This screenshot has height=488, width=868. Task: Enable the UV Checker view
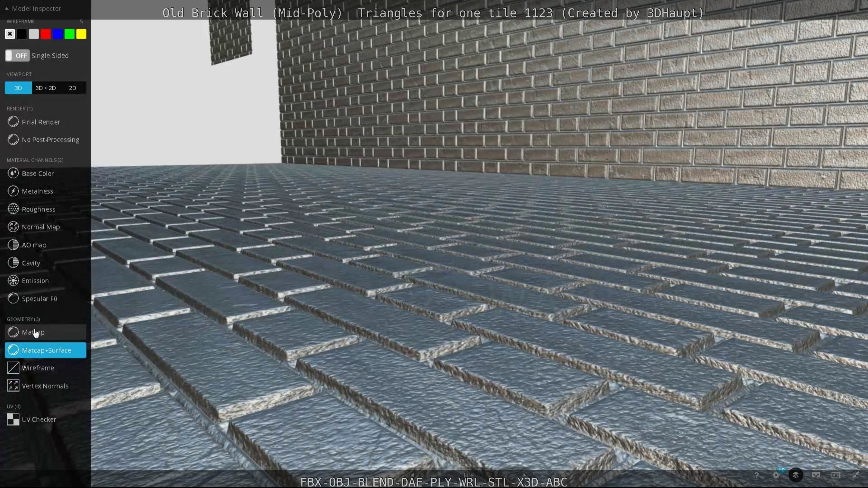click(46, 420)
